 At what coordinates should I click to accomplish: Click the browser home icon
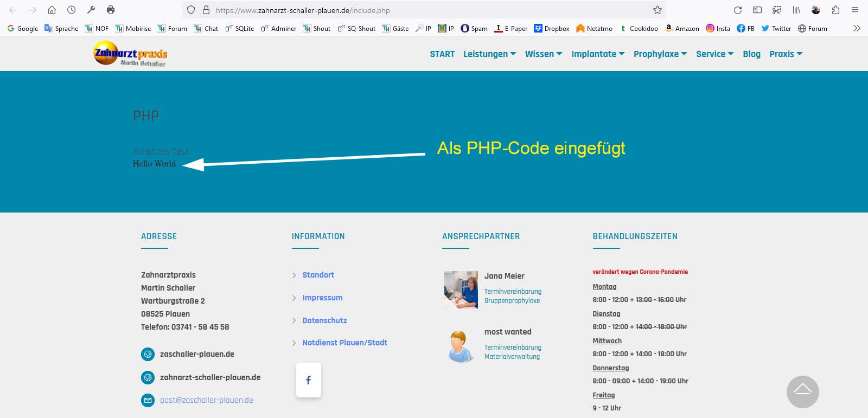(x=52, y=10)
